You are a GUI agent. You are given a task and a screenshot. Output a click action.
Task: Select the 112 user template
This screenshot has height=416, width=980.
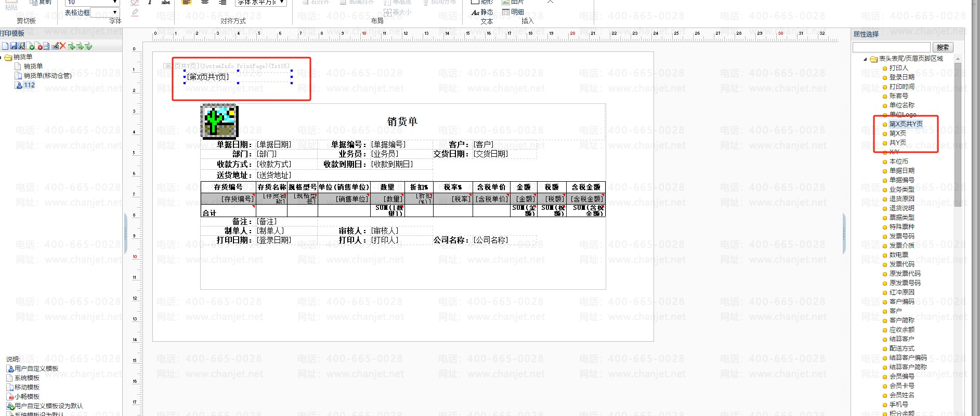29,85
